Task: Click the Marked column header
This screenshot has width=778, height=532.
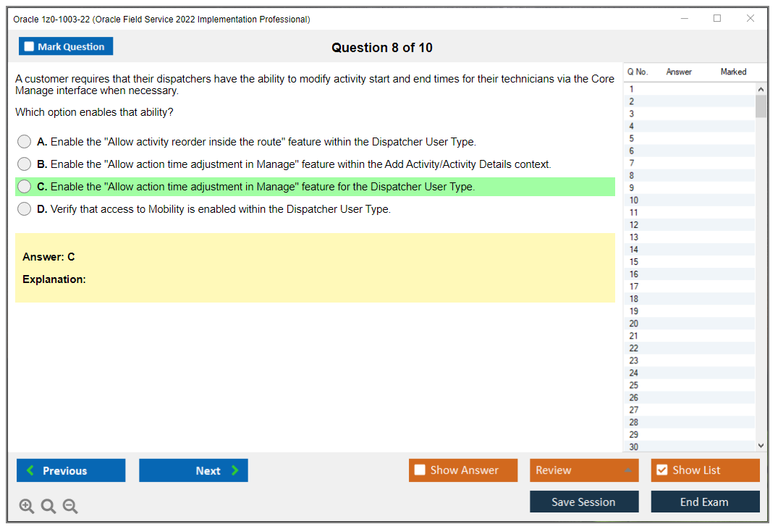Action: [x=732, y=72]
